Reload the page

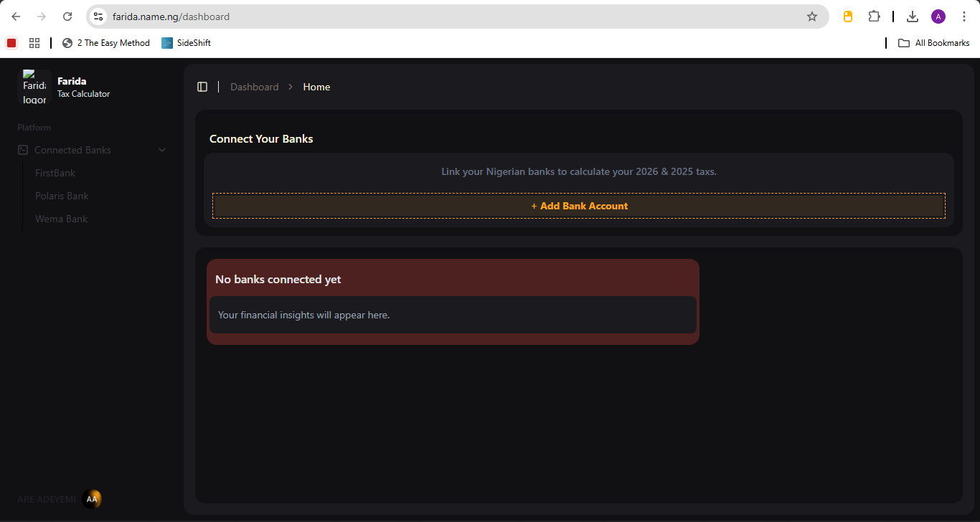67,16
